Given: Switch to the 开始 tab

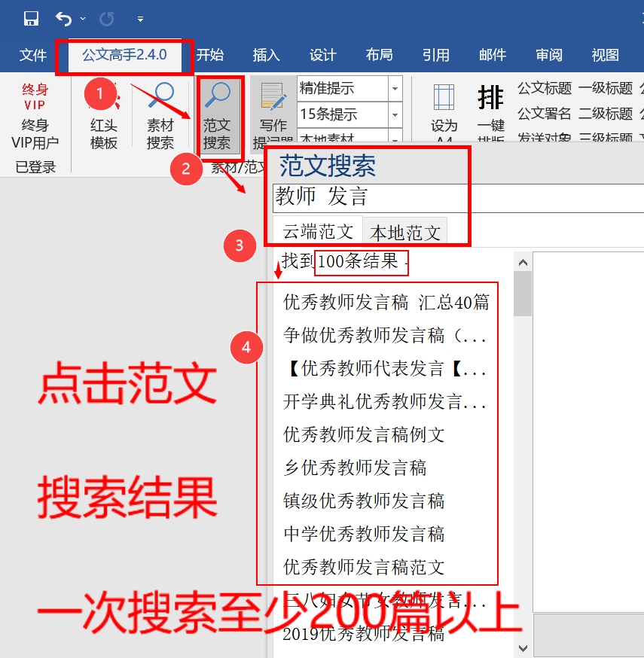Looking at the screenshot, I should coord(210,55).
